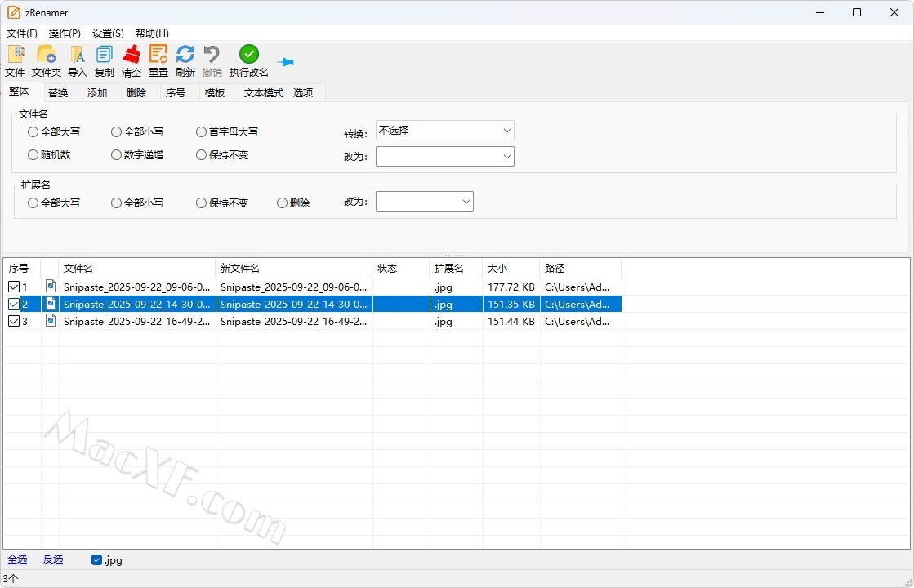
Task: Click the 全选 select-all link
Action: click(x=17, y=559)
